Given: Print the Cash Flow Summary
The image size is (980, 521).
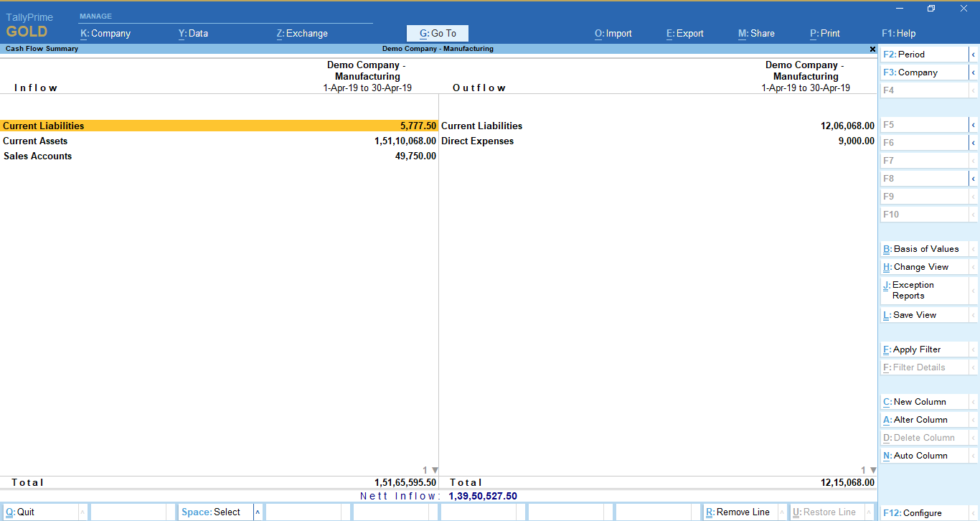Looking at the screenshot, I should tap(824, 33).
